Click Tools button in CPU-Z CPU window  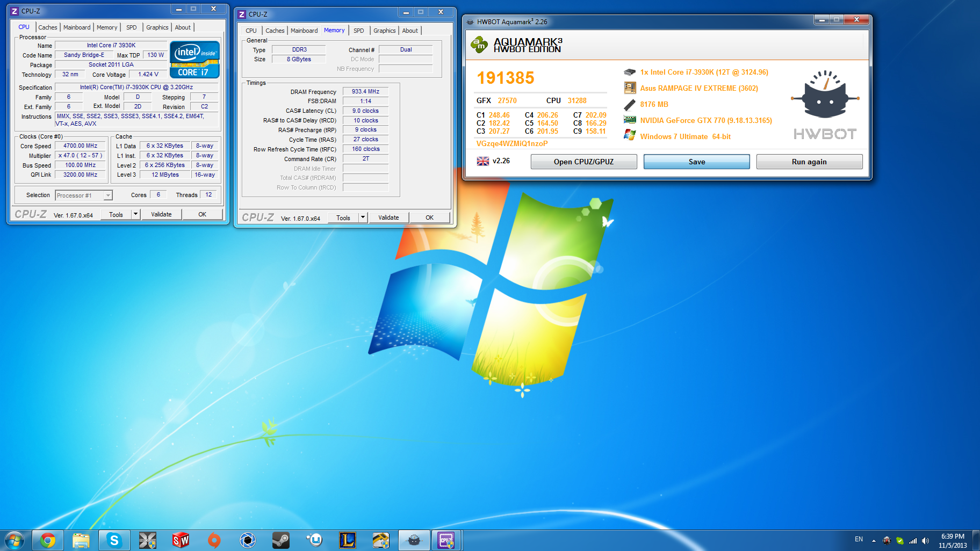[x=116, y=214]
